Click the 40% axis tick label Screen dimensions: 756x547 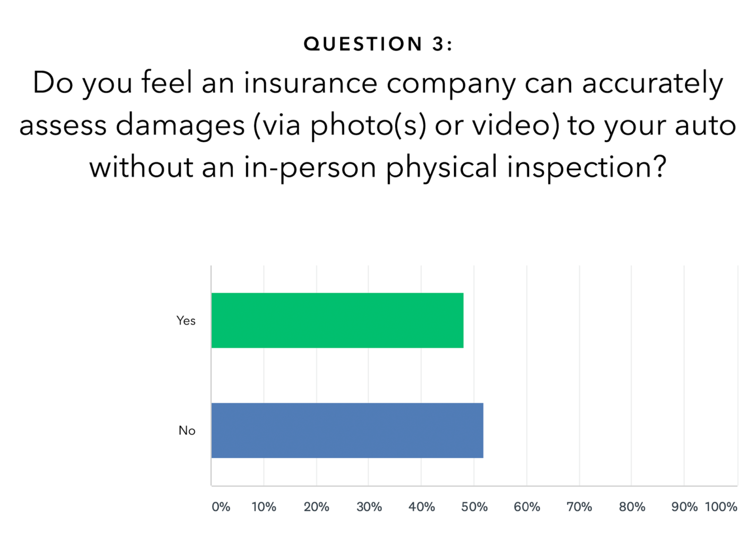[421, 507]
